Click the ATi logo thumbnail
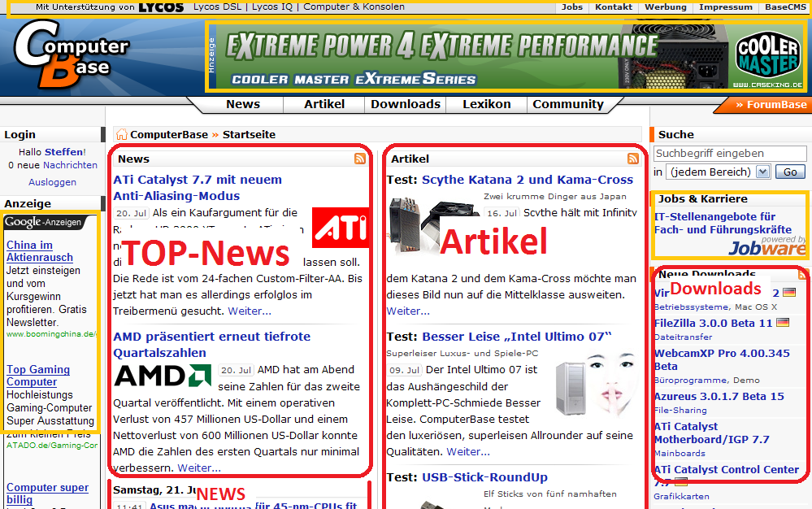 [x=341, y=228]
